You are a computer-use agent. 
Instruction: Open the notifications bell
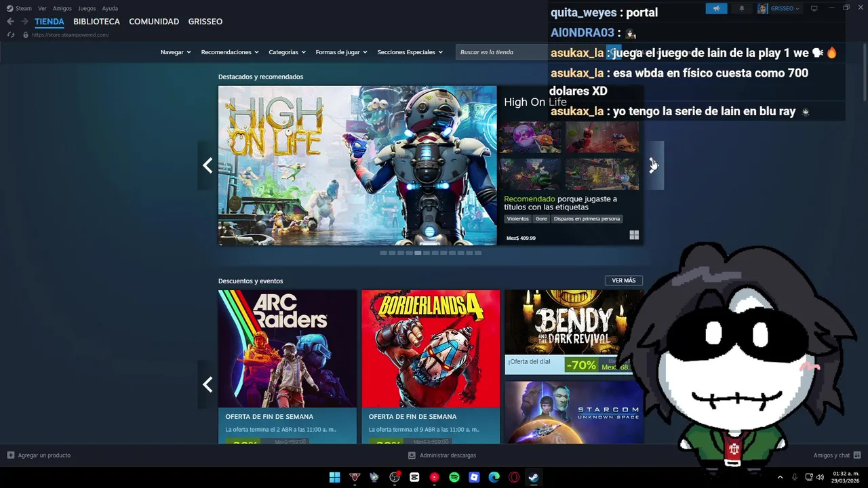pyautogui.click(x=741, y=8)
